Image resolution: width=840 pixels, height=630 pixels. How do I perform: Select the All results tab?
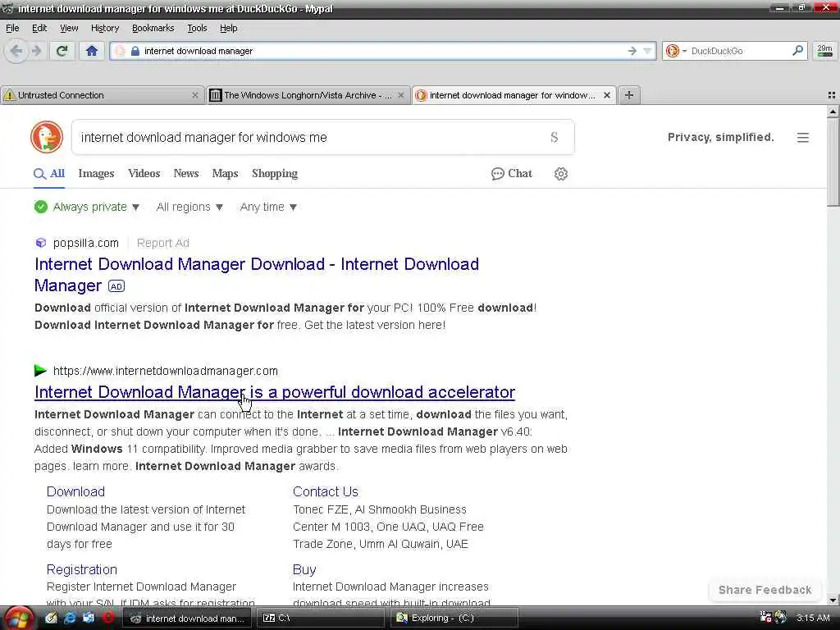pyautogui.click(x=49, y=174)
